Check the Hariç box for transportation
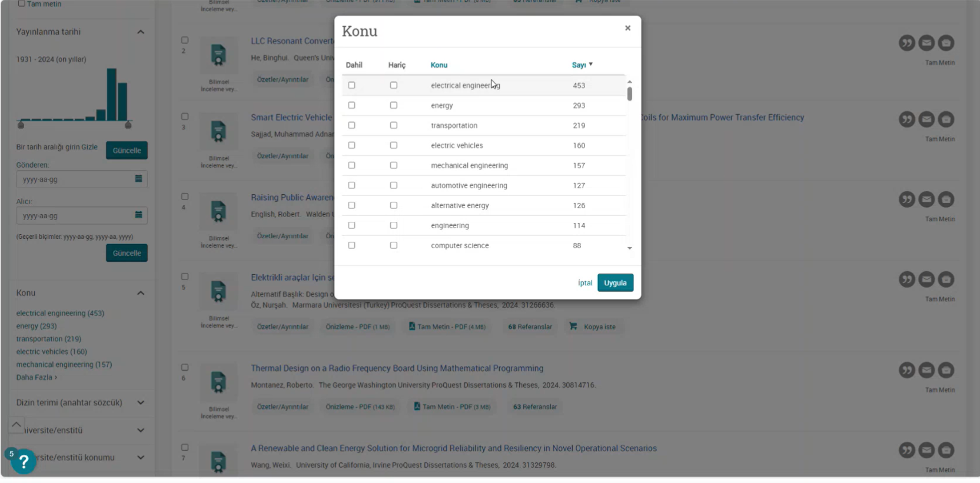This screenshot has height=483, width=980. tap(394, 125)
